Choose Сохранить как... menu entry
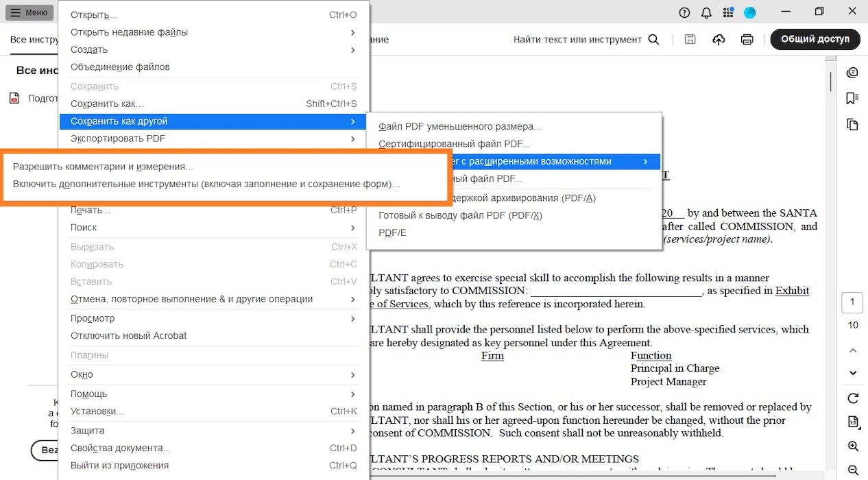 point(214,104)
